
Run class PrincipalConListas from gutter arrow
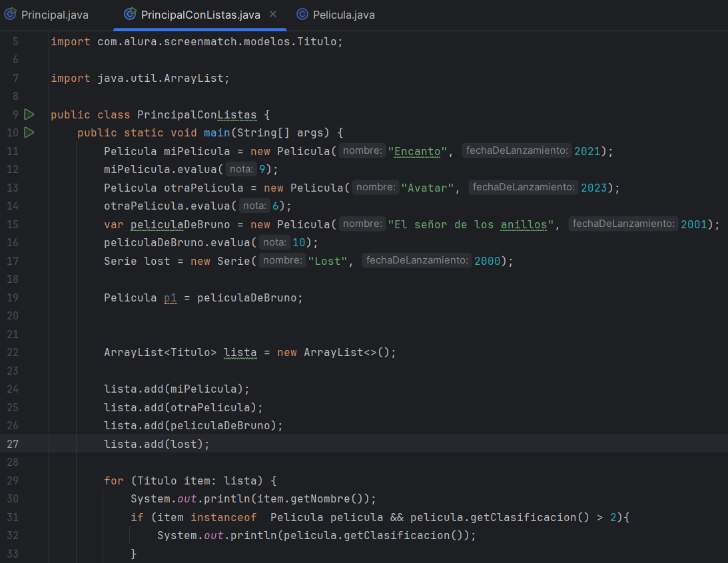coord(29,114)
